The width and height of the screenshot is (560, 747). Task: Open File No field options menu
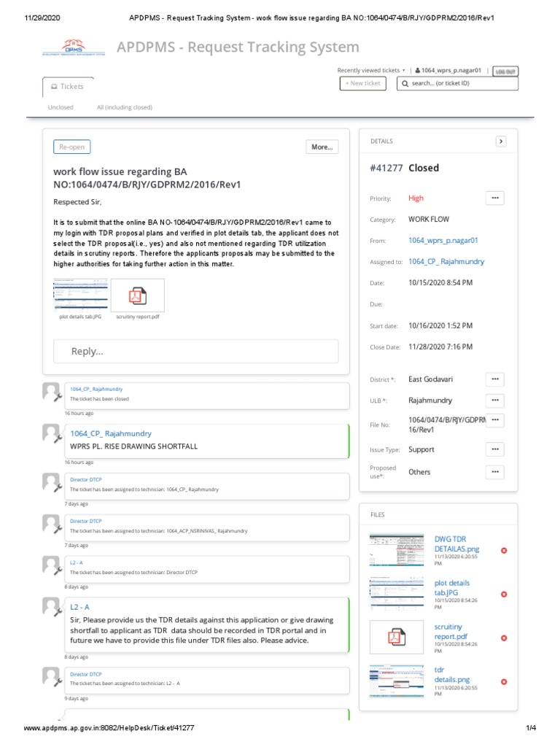[x=495, y=420]
